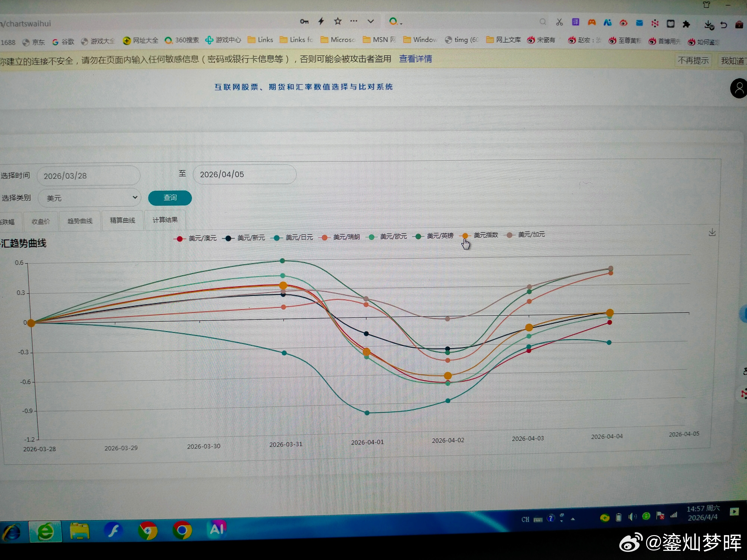Switch to the 计算结果 tab
The image size is (747, 560).
coord(165,220)
